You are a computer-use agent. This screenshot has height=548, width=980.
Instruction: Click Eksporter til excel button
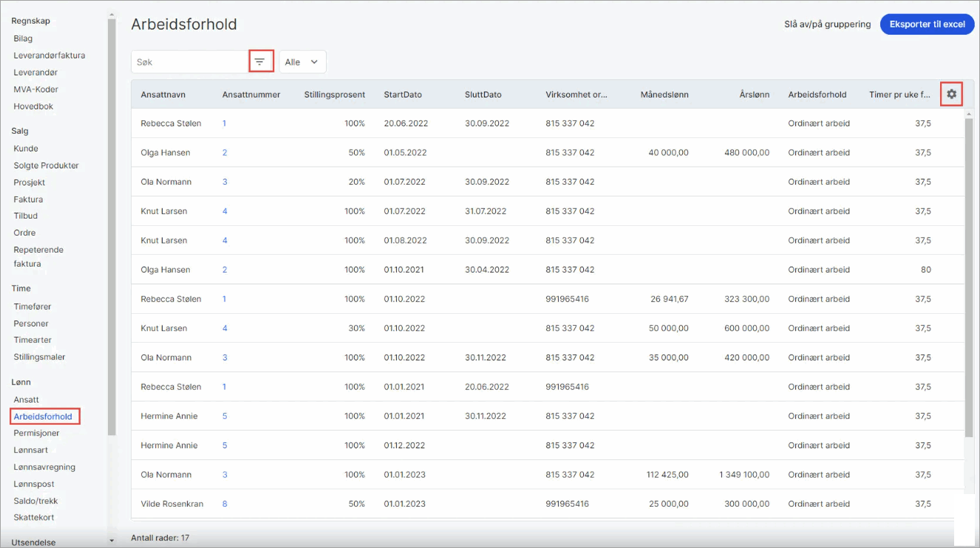[927, 24]
